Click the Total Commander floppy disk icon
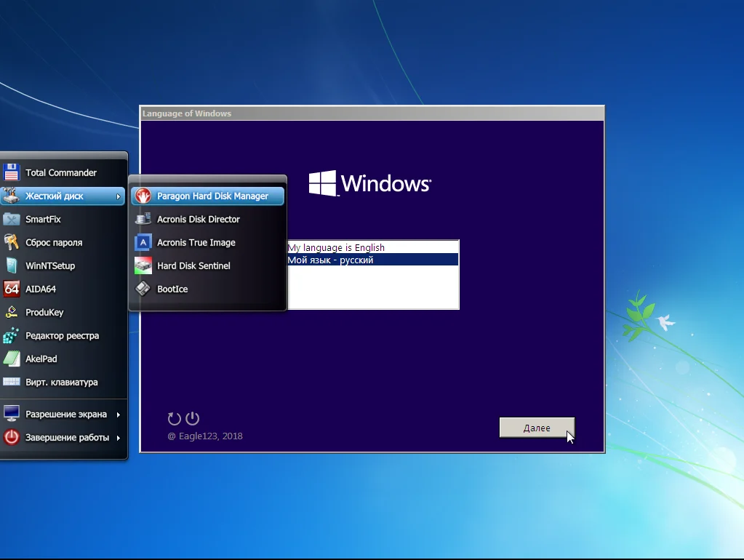The width and height of the screenshot is (744, 560). tap(11, 172)
